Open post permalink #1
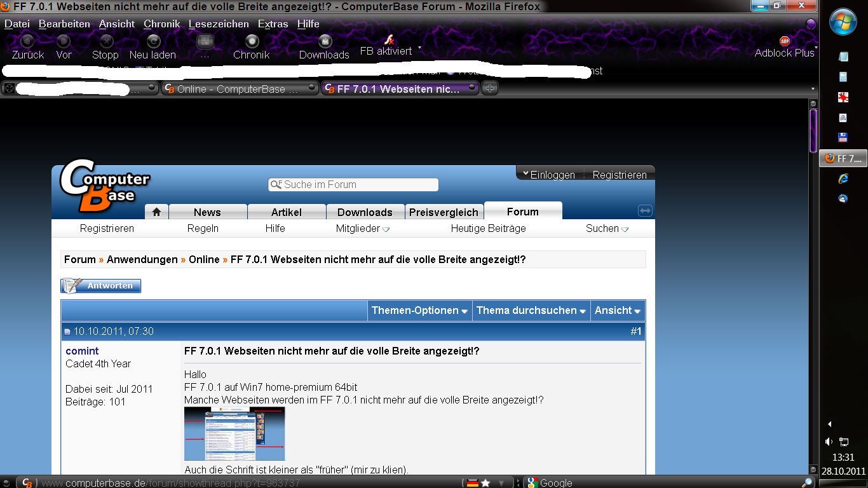 coord(636,332)
